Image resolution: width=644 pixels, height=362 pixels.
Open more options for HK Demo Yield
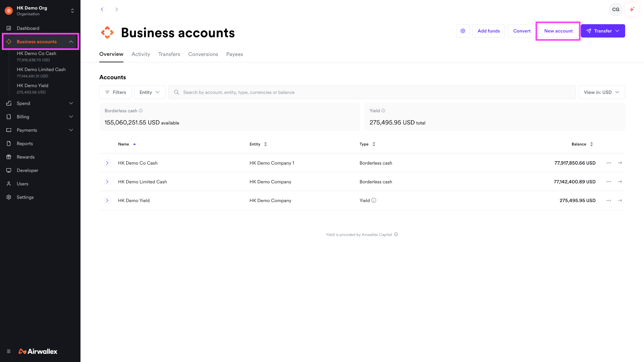609,200
